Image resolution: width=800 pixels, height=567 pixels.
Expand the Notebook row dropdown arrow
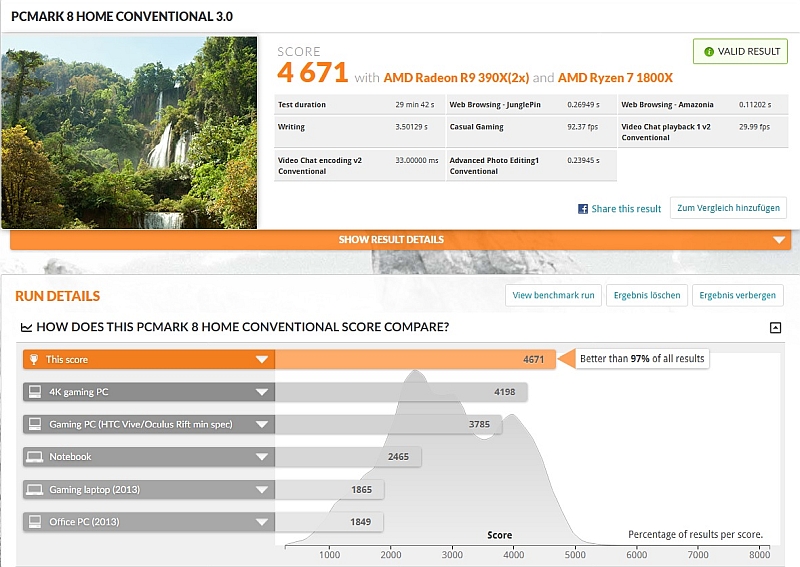[x=262, y=457]
